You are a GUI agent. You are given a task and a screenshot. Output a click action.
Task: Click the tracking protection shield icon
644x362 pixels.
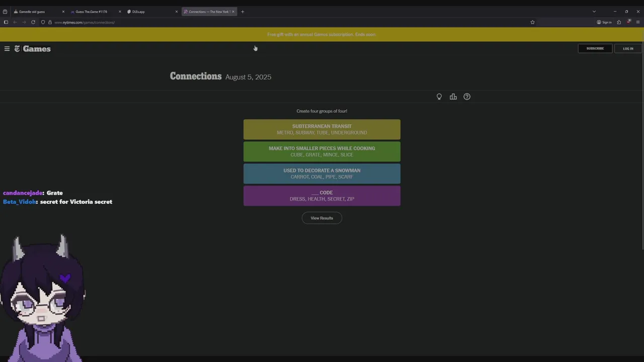(43, 22)
